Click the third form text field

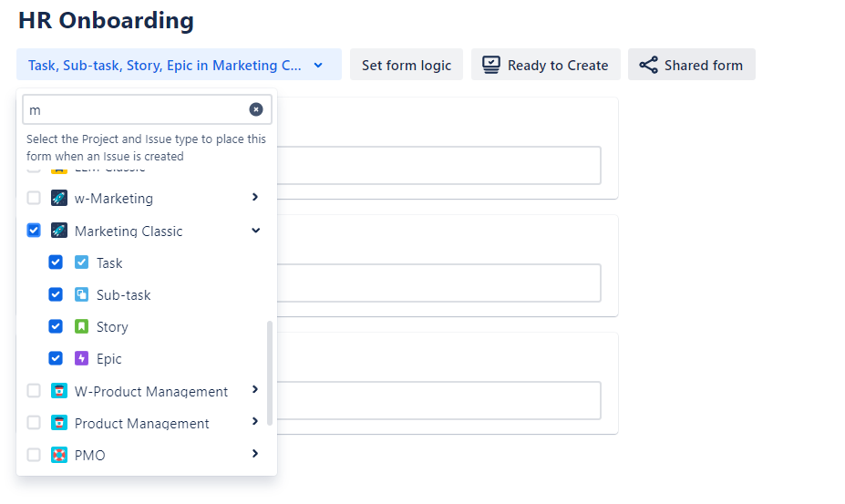click(x=438, y=400)
